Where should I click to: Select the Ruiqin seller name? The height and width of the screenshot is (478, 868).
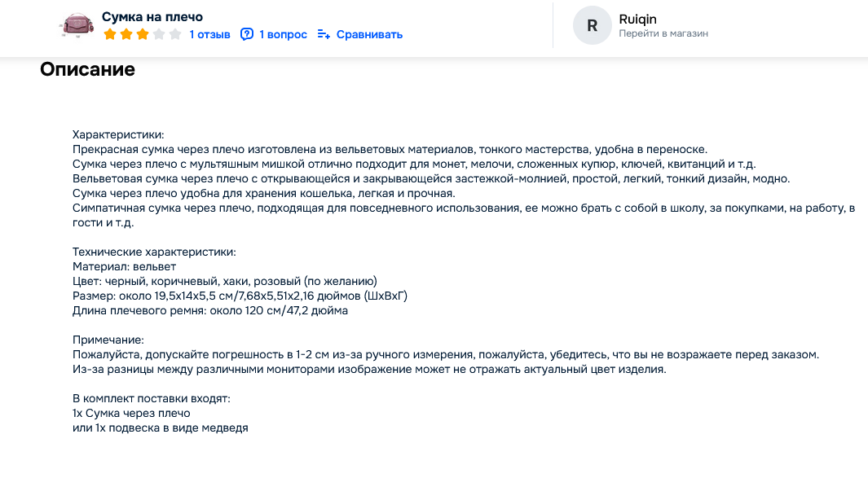(637, 19)
